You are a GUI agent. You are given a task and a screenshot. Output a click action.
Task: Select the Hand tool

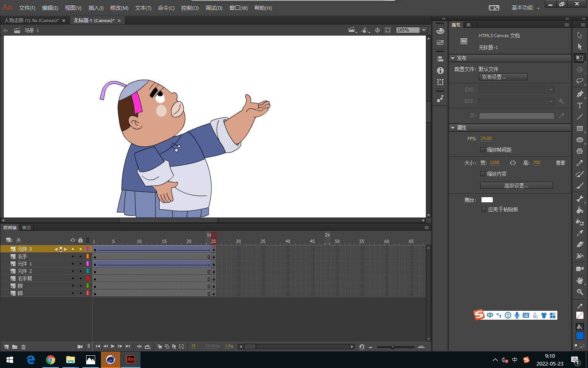pos(579,280)
